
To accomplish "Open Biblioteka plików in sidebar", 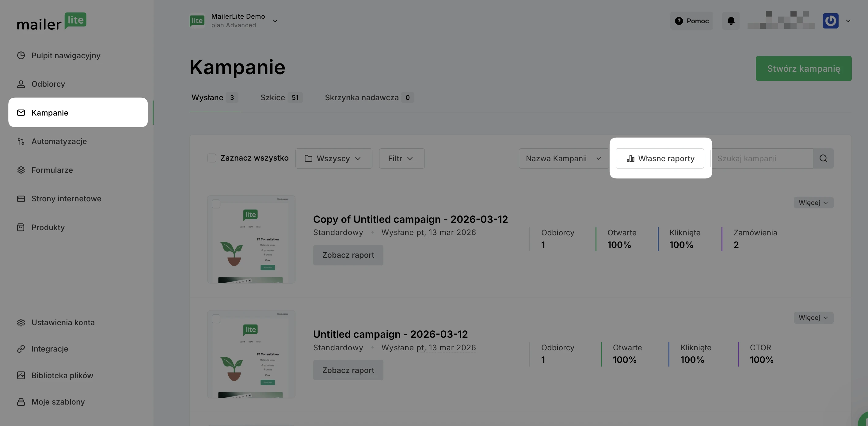I will [x=62, y=375].
